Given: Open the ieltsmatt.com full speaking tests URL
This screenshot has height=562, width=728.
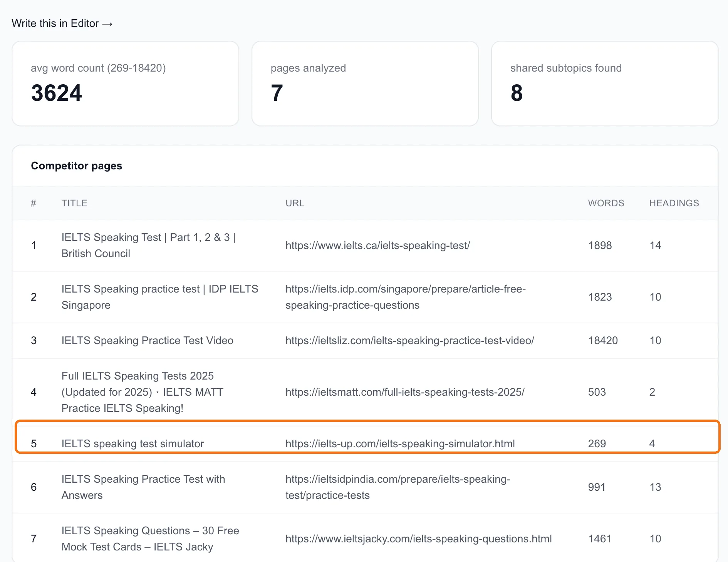Looking at the screenshot, I should click(x=405, y=392).
